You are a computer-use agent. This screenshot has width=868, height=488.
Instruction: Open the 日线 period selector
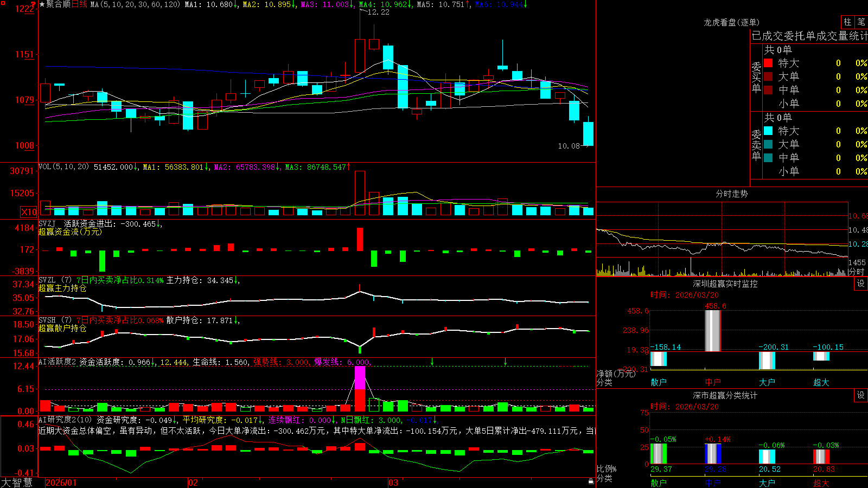[x=79, y=4]
